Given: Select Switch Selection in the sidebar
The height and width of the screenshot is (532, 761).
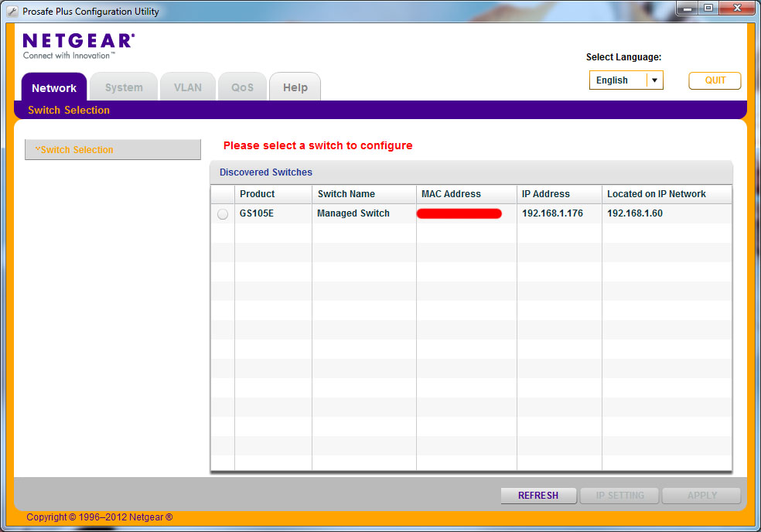Looking at the screenshot, I should click(x=113, y=149).
